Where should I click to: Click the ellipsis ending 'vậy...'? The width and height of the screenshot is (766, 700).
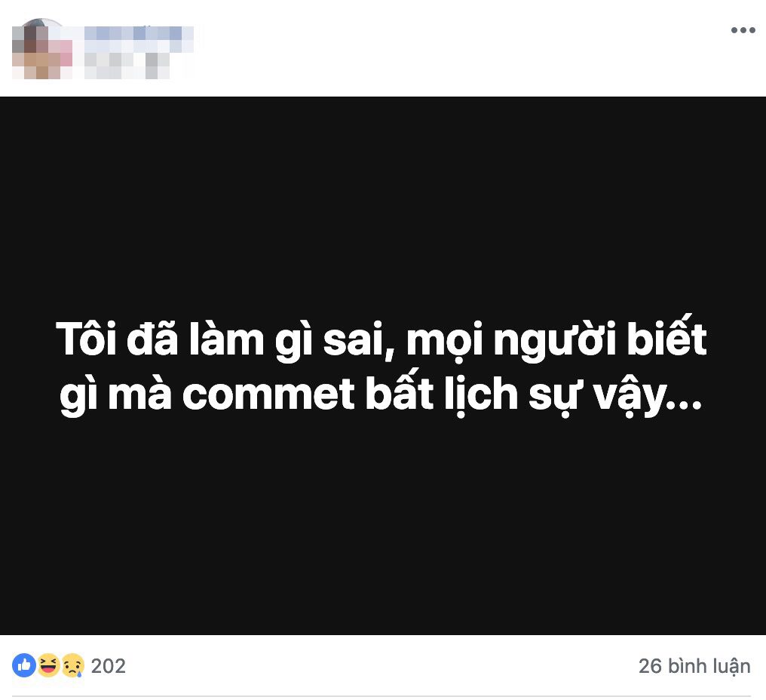tap(648, 397)
